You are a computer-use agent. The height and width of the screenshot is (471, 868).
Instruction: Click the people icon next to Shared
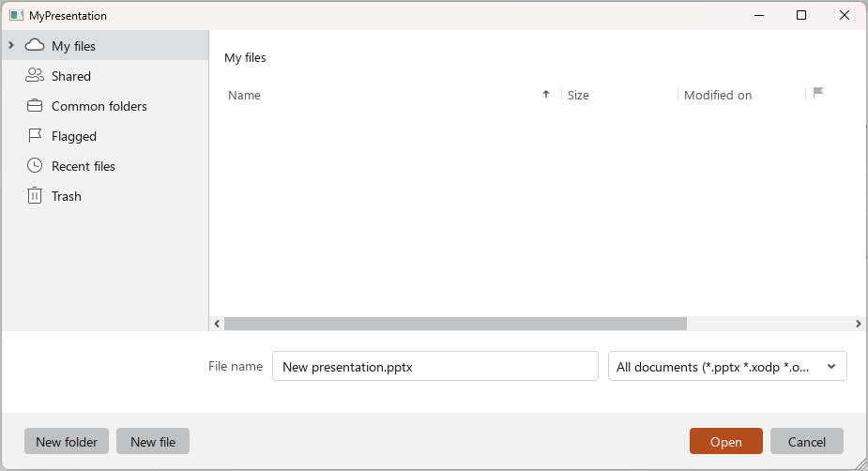point(35,75)
